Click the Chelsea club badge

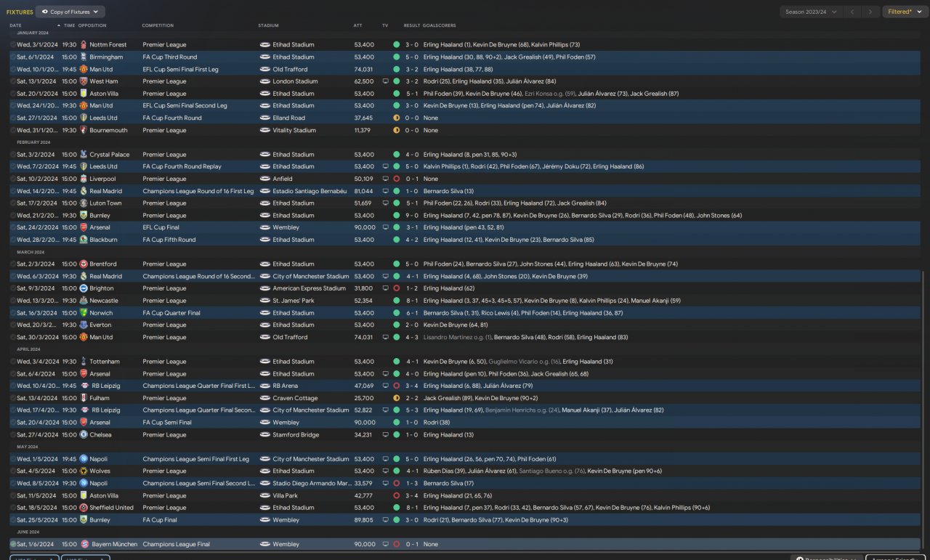84,435
